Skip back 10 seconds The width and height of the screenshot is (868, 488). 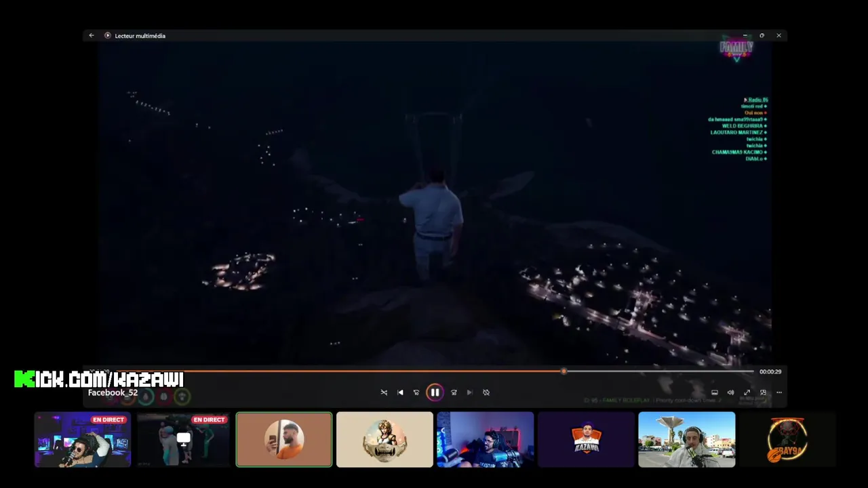416,392
